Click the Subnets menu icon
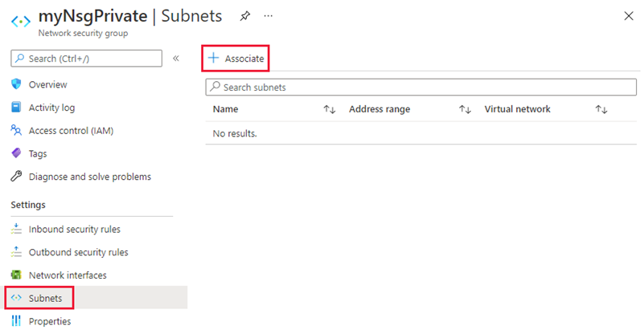Viewport: 644px width, 334px height. pos(16,298)
